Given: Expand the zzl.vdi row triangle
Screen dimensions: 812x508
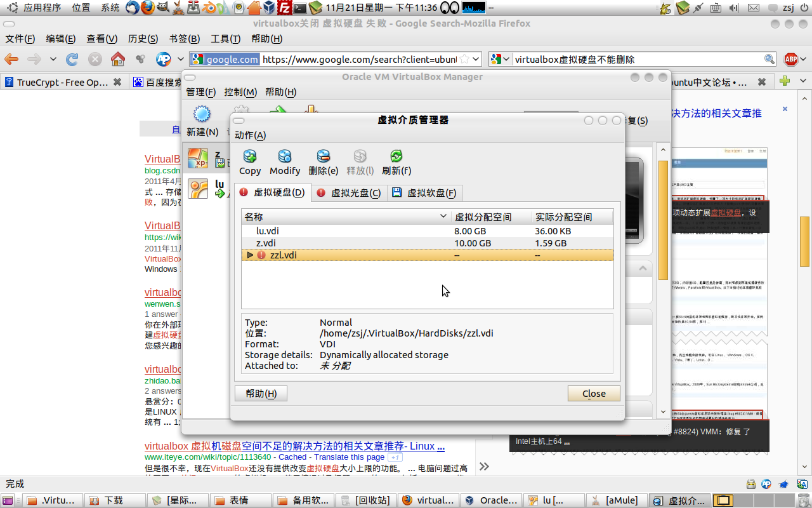Looking at the screenshot, I should 250,255.
